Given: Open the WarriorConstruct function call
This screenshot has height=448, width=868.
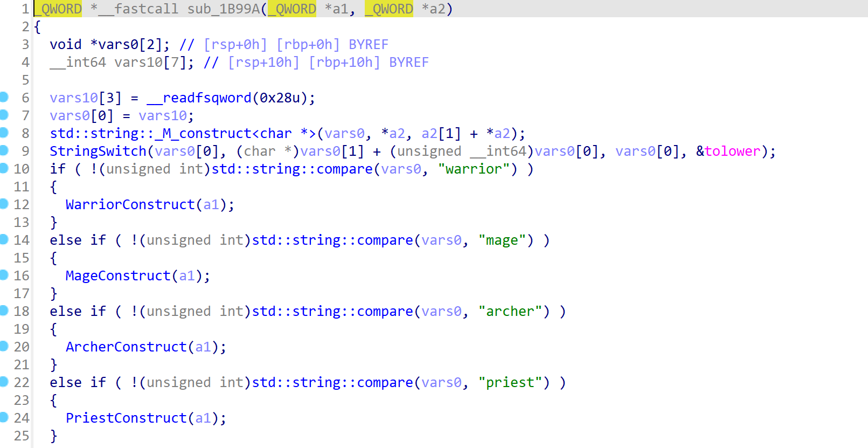Looking at the screenshot, I should (x=130, y=205).
